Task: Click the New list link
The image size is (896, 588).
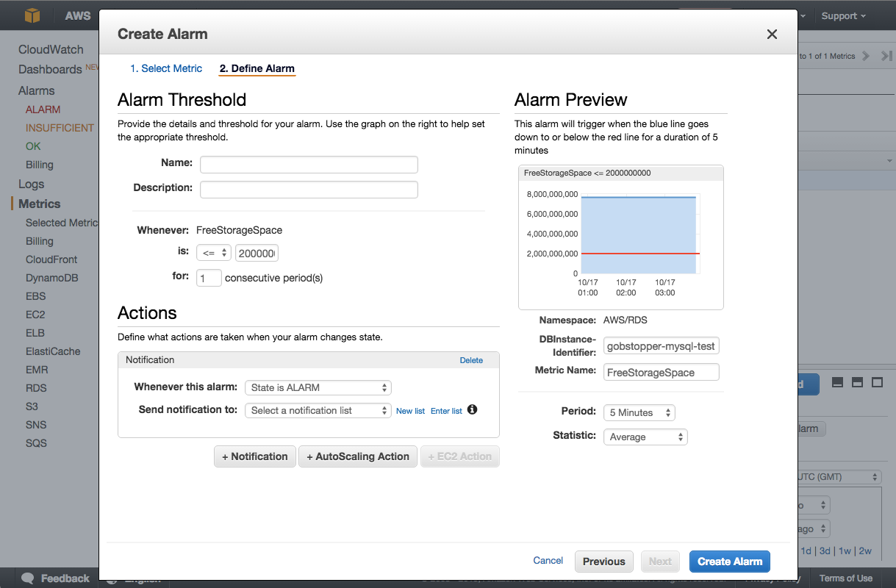Action: point(410,411)
